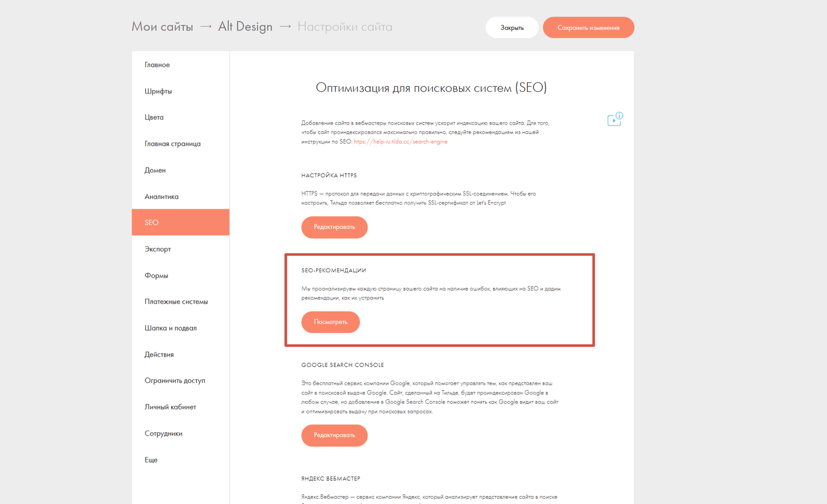This screenshot has height=504, width=827.
Task: Click Сохранить изменения button
Action: coord(588,27)
